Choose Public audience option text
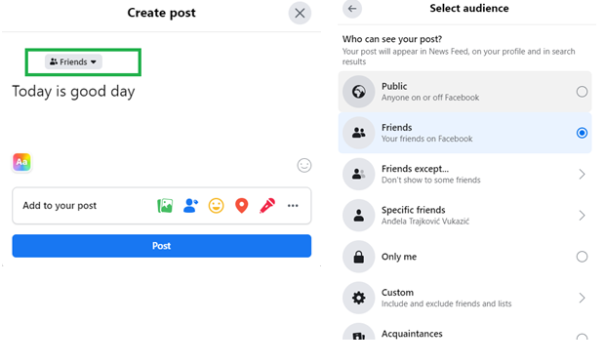Viewport: 605px width, 364px height. (x=394, y=86)
